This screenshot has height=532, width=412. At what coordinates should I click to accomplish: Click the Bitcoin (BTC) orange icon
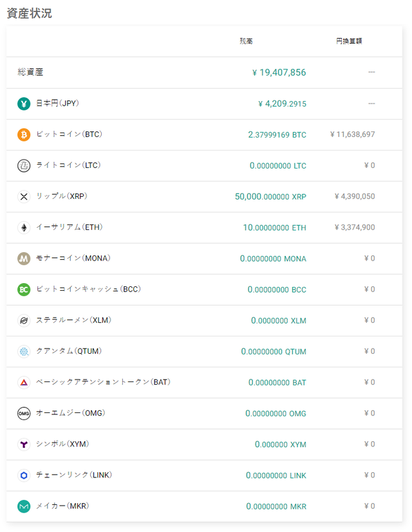(x=24, y=134)
